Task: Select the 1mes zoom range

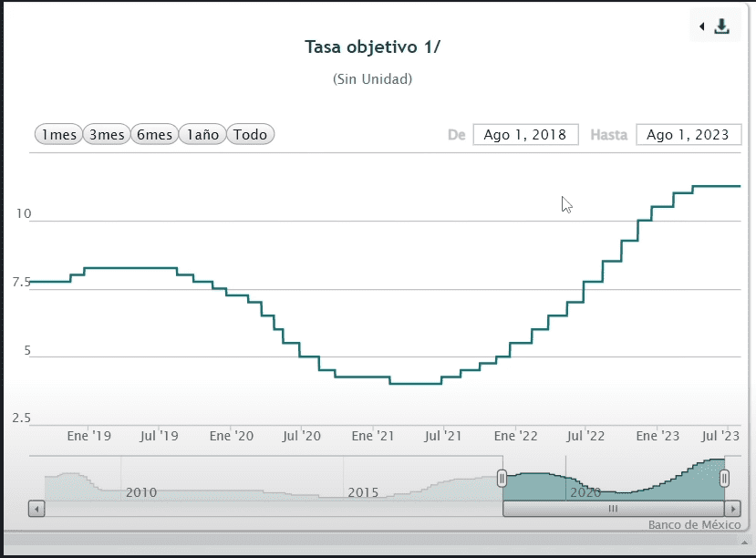Action: [58, 135]
